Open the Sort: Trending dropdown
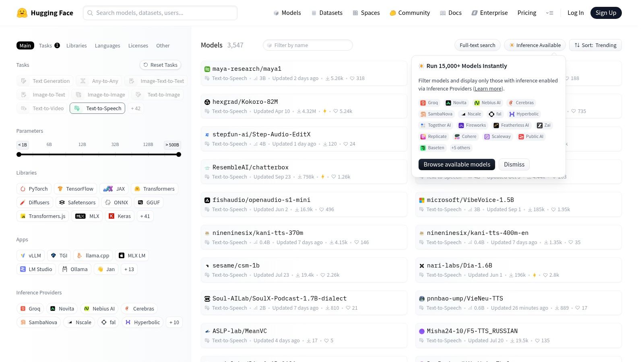 595,45
